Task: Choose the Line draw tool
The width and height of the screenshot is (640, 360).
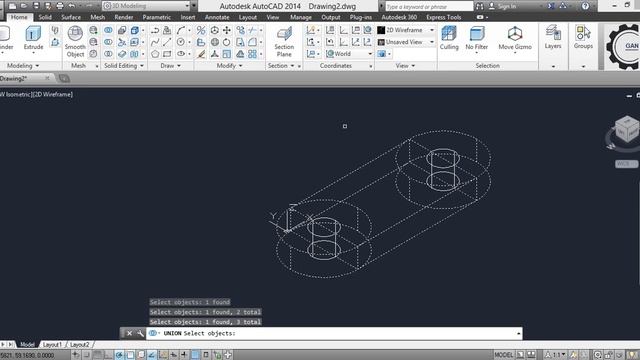Action: 167,42
